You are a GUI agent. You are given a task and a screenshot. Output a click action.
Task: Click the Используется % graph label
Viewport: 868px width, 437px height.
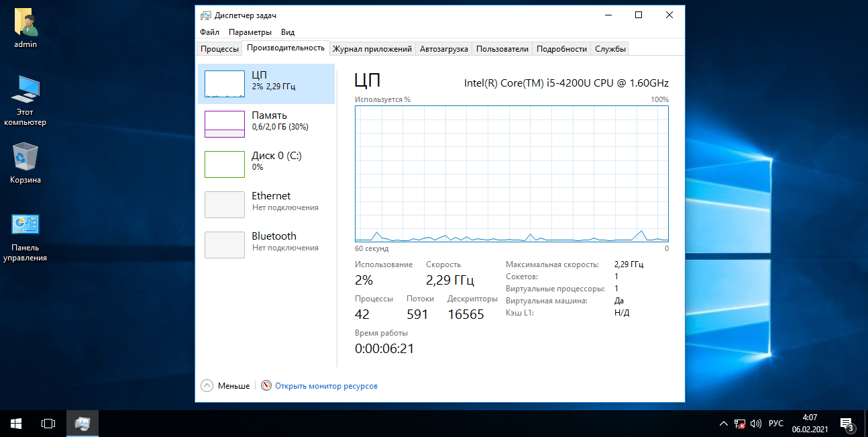pos(382,99)
